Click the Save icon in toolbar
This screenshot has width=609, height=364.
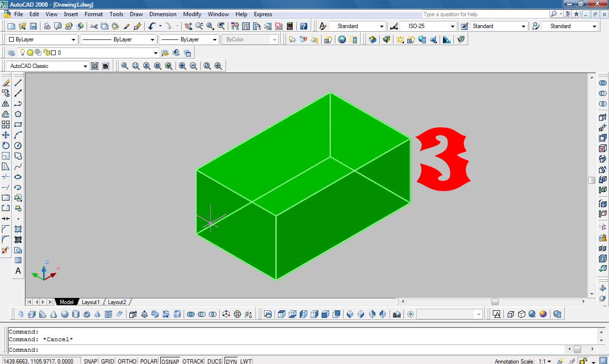pos(33,26)
